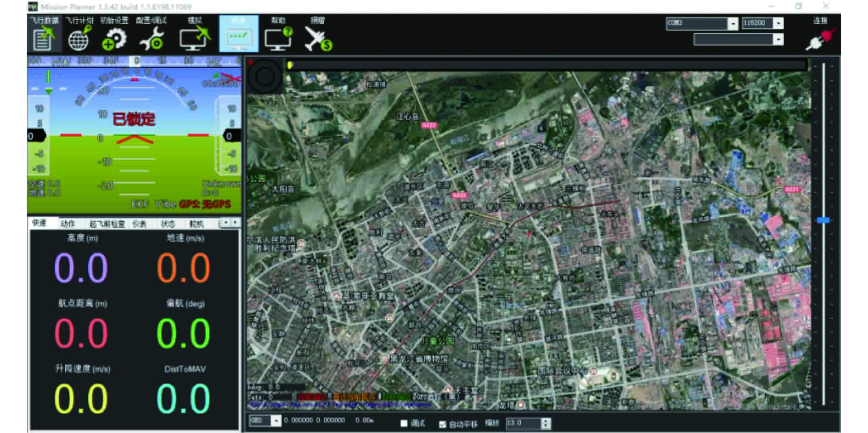This screenshot has height=433, width=868.
Task: Click the 捐赠 donate airplane icon
Action: [317, 36]
